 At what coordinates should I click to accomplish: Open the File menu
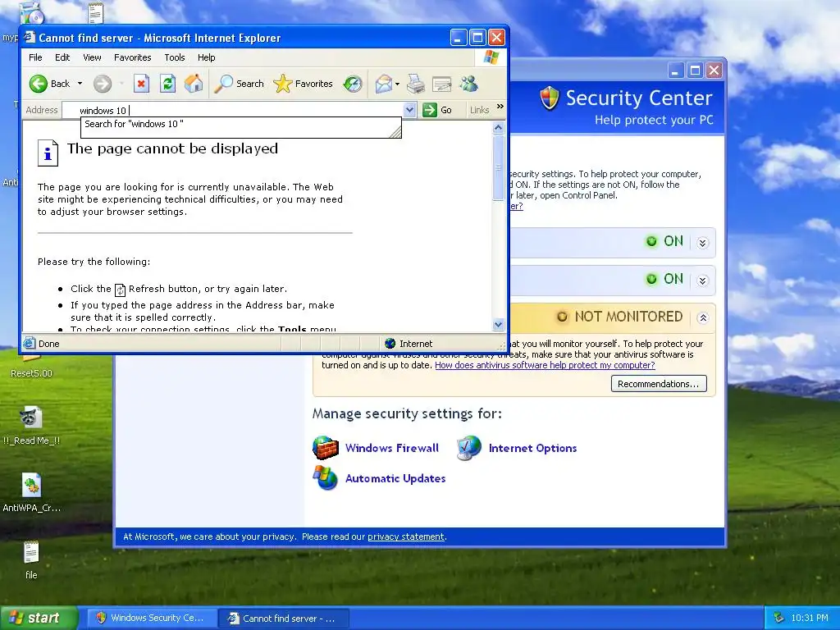pos(35,57)
